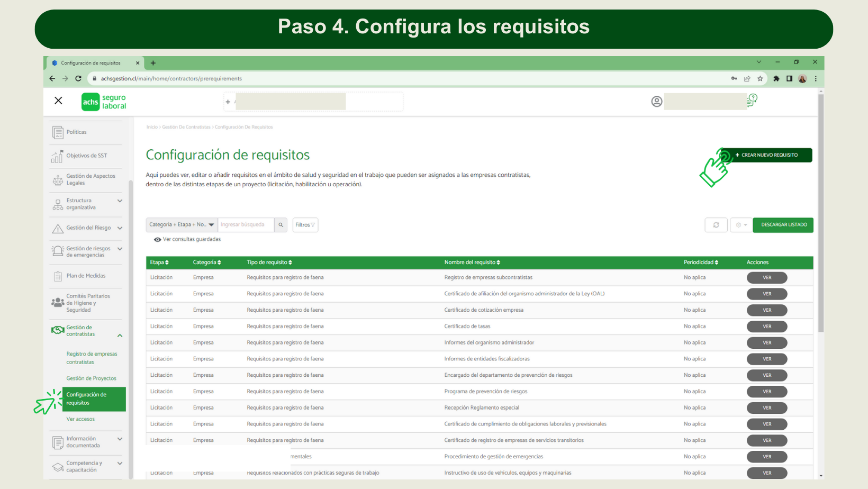This screenshot has height=489, width=868.
Task: Sort table by Periodicidad column
Action: [x=701, y=262]
